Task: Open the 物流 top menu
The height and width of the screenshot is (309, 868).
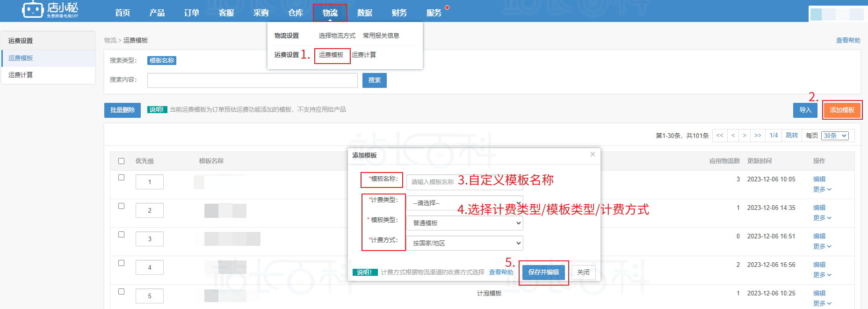Action: [x=330, y=13]
